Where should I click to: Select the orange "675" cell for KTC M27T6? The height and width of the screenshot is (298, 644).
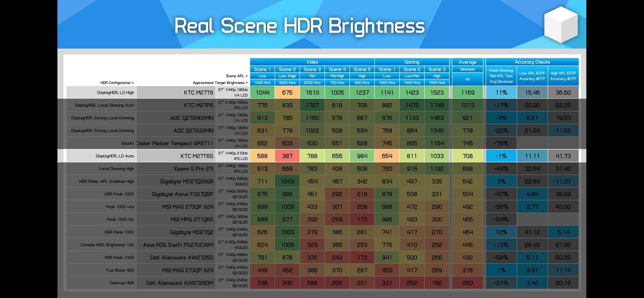pyautogui.click(x=287, y=93)
